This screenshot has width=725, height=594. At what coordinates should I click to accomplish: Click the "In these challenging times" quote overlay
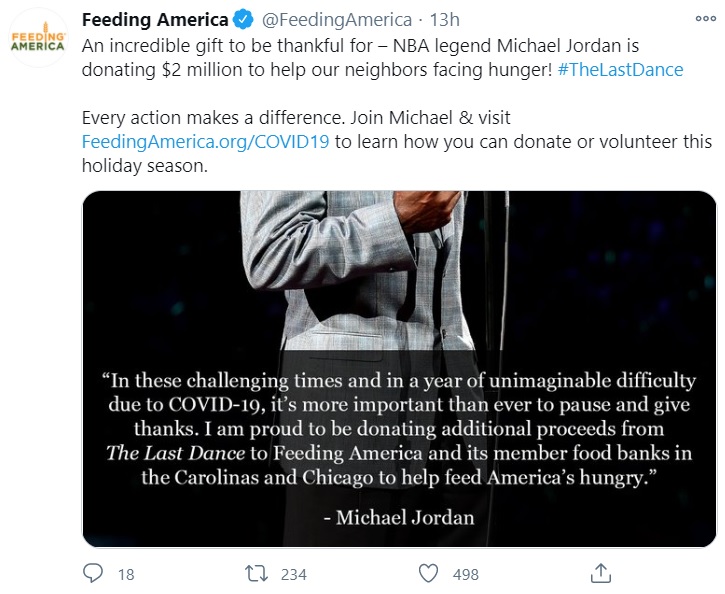[x=398, y=428]
